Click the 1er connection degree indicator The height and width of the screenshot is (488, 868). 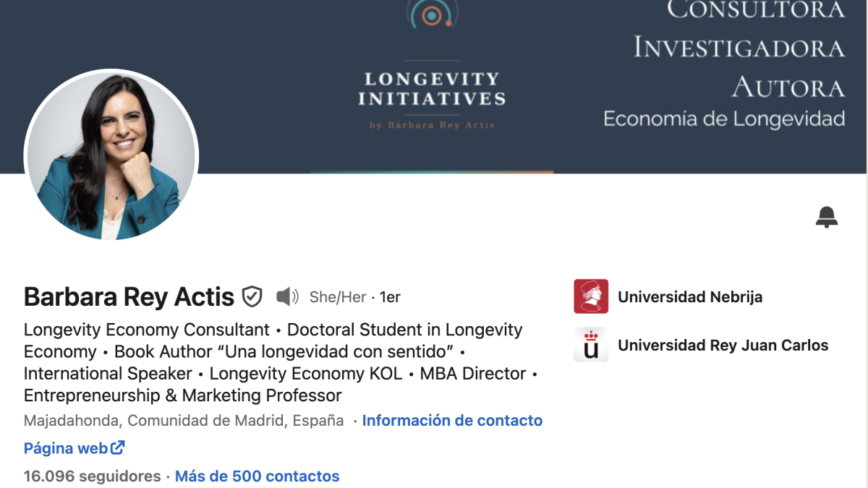coord(390,296)
